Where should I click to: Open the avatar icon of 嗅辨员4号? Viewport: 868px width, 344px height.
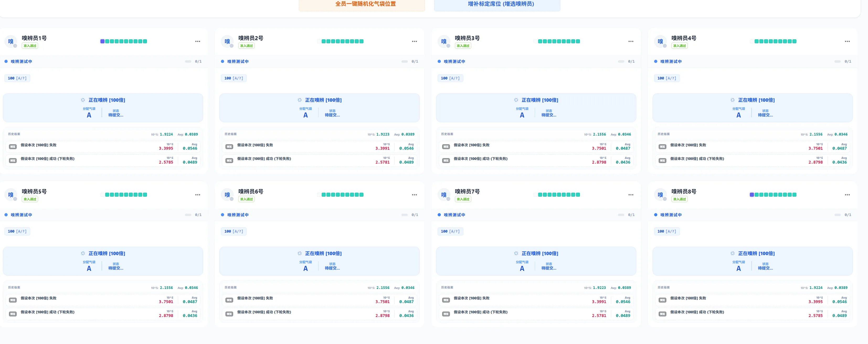click(660, 41)
